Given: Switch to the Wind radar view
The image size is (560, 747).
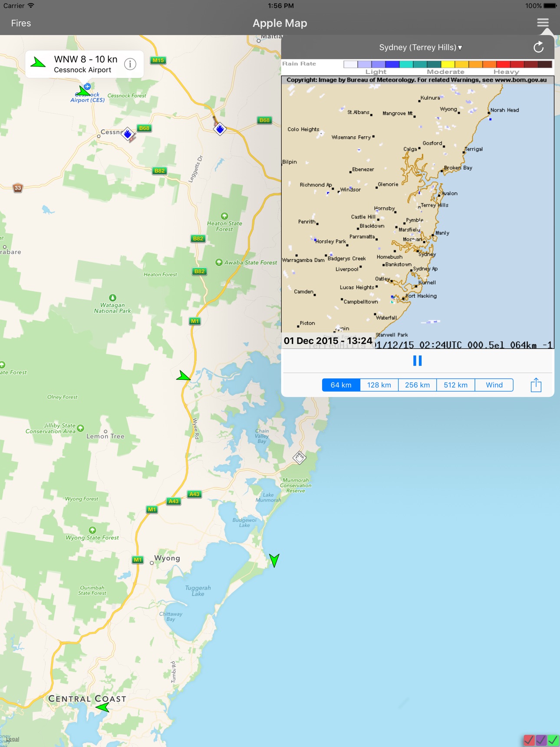Looking at the screenshot, I should coord(494,385).
